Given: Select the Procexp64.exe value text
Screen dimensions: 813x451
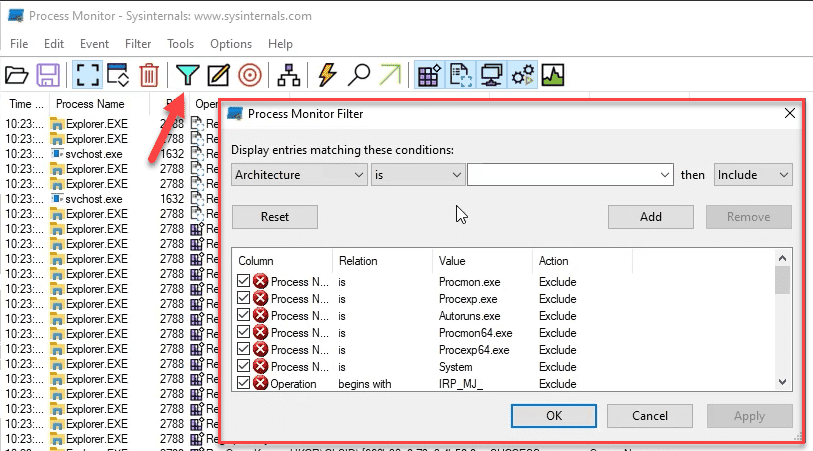Looking at the screenshot, I should tap(474, 350).
